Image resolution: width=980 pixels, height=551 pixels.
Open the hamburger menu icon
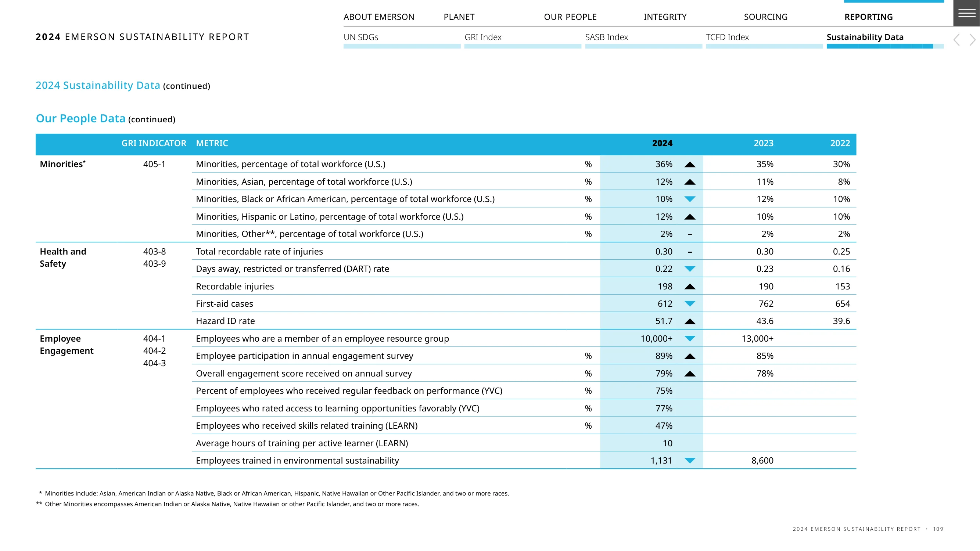pos(966,13)
